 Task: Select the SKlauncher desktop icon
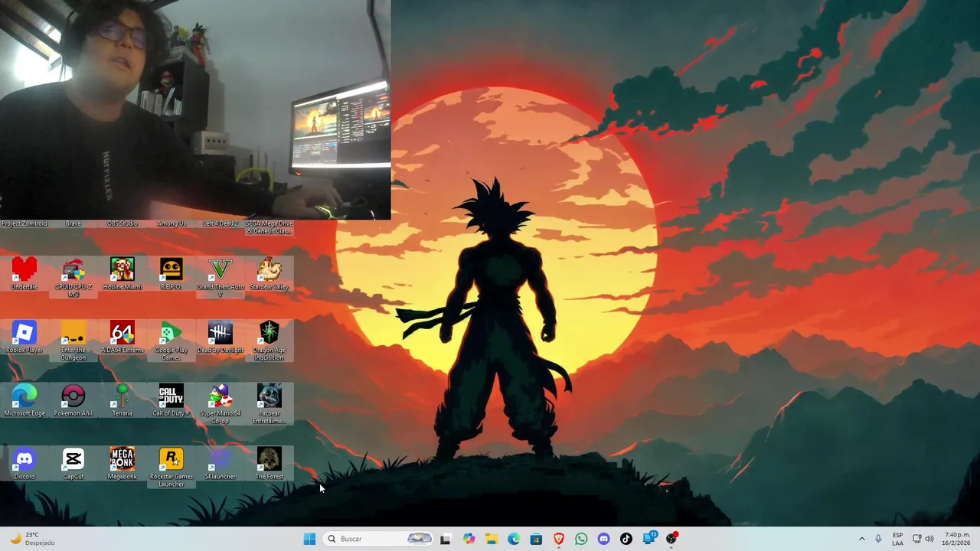(220, 465)
